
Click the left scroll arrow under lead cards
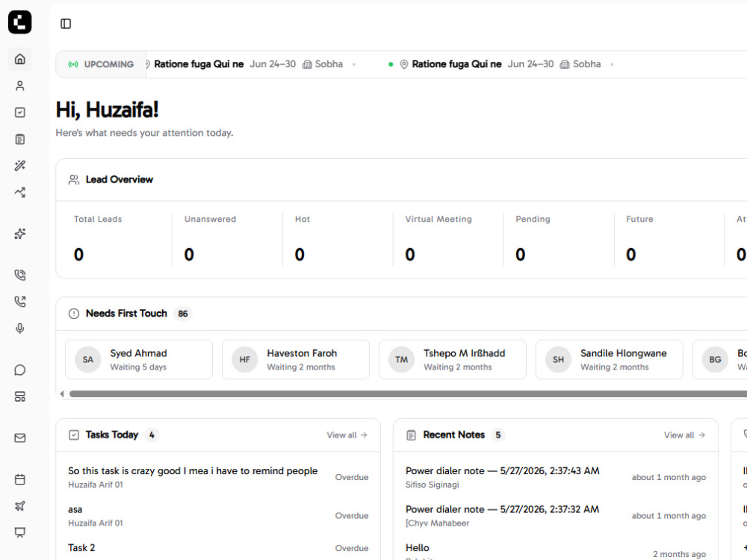61,393
